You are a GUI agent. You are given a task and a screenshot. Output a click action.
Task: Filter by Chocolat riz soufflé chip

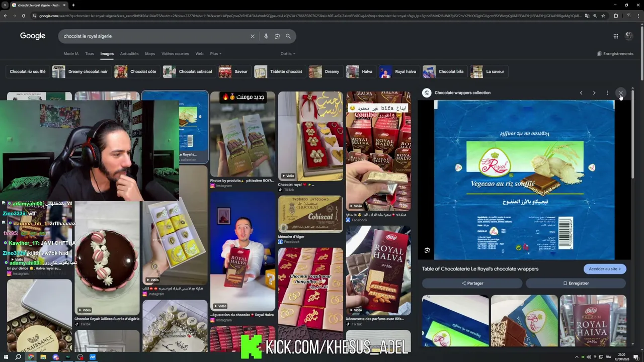click(28, 72)
